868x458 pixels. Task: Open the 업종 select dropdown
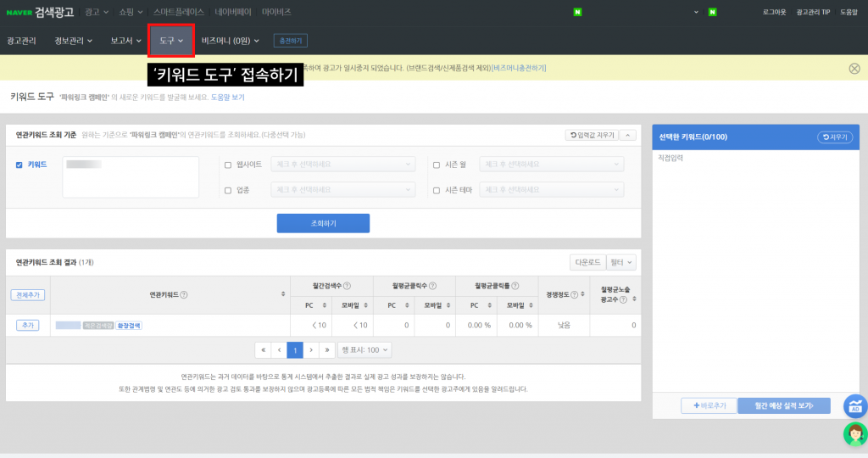click(x=343, y=189)
